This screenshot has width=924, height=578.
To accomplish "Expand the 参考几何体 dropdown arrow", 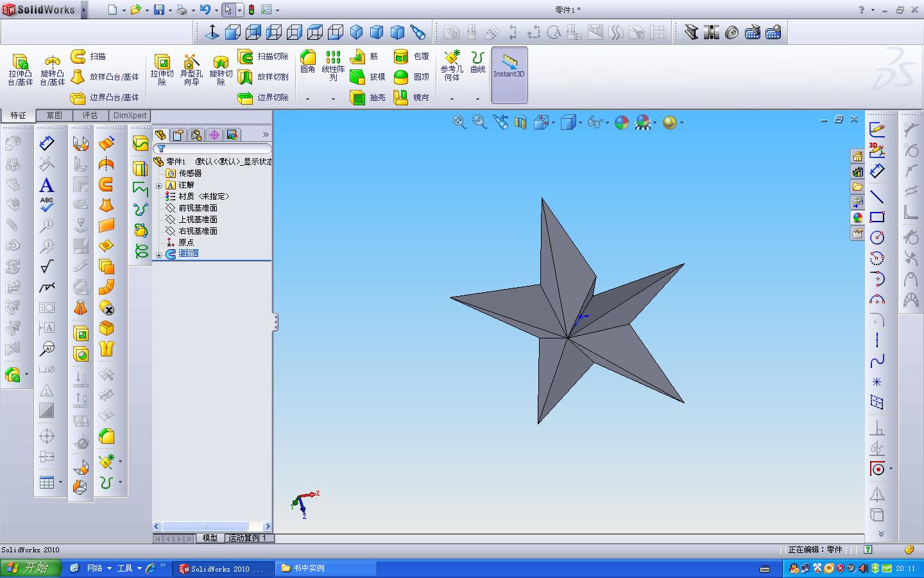I will (x=452, y=99).
